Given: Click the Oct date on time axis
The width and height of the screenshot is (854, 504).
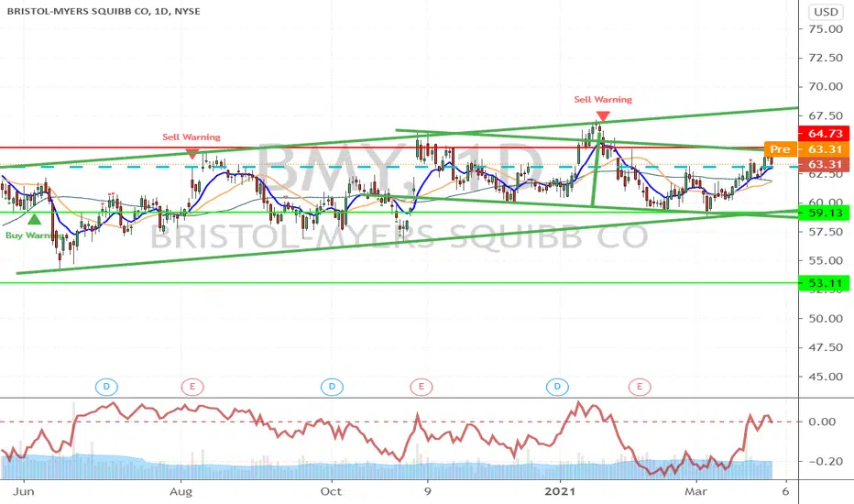Looking at the screenshot, I should 331,491.
